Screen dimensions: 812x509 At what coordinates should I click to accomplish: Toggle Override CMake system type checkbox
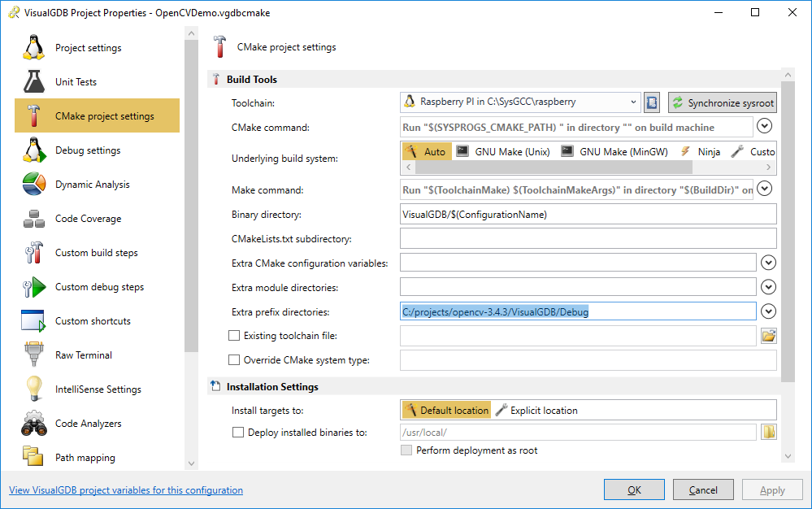pyautogui.click(x=235, y=359)
